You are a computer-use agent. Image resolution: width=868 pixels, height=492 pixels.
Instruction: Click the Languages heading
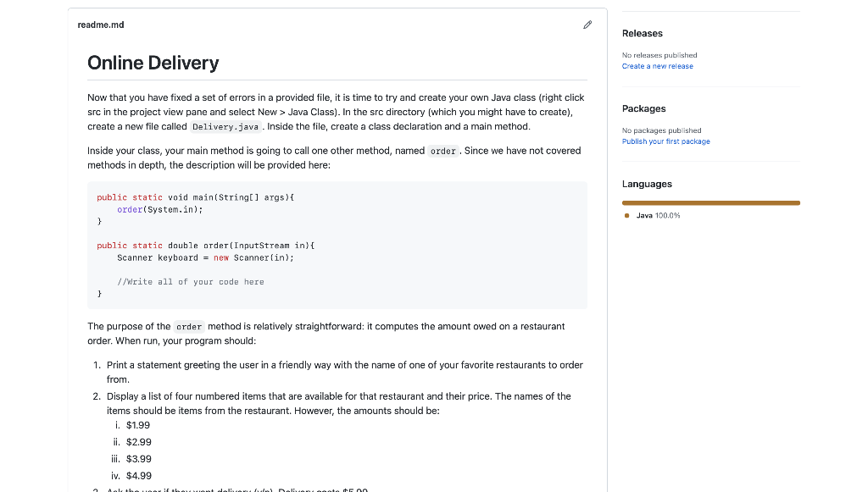tap(647, 184)
